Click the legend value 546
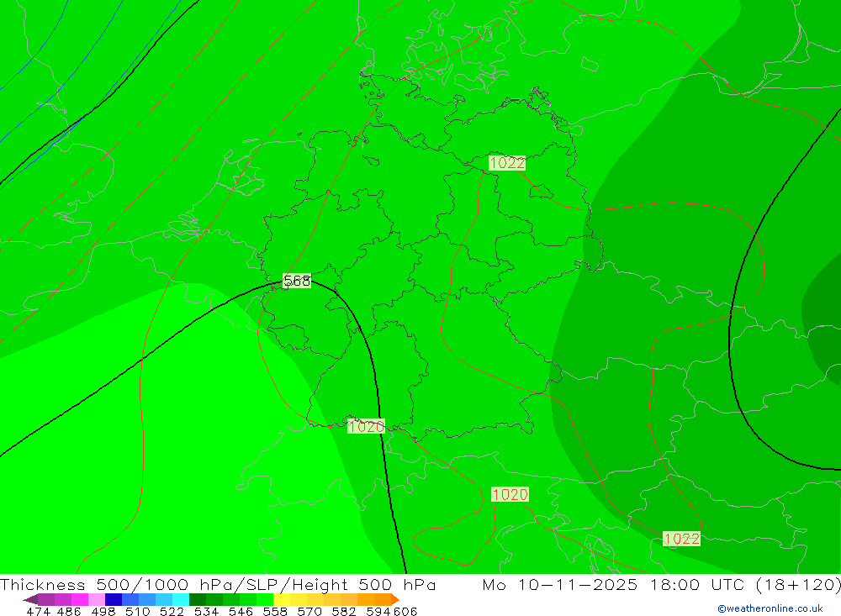The image size is (841, 616). 241,611
